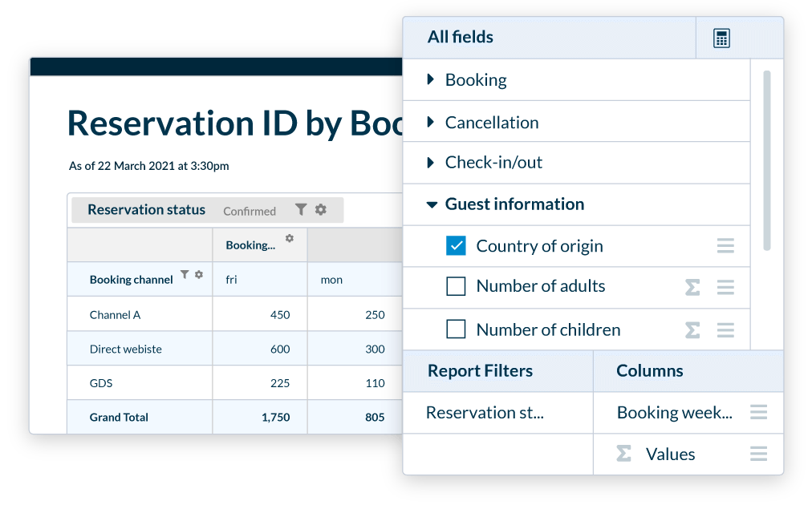The height and width of the screenshot is (505, 812).
Task: Click the field list vertical scrollbar
Action: [x=767, y=160]
